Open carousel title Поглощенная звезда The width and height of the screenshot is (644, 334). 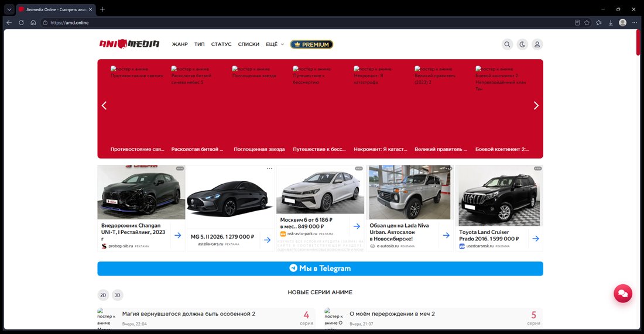pyautogui.click(x=259, y=149)
